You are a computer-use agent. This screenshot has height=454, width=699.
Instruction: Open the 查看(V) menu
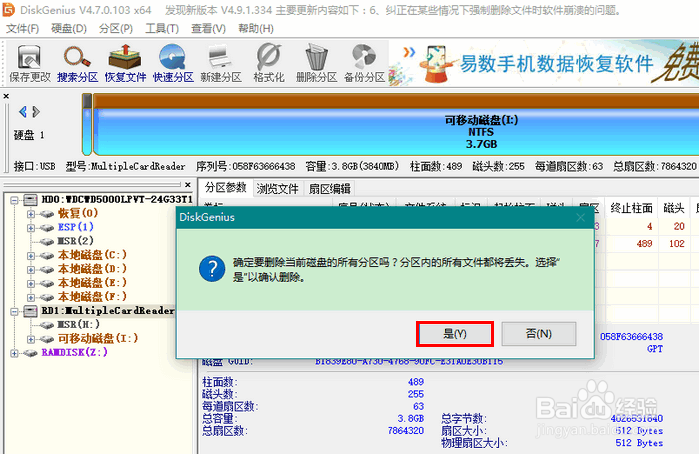pyautogui.click(x=208, y=29)
